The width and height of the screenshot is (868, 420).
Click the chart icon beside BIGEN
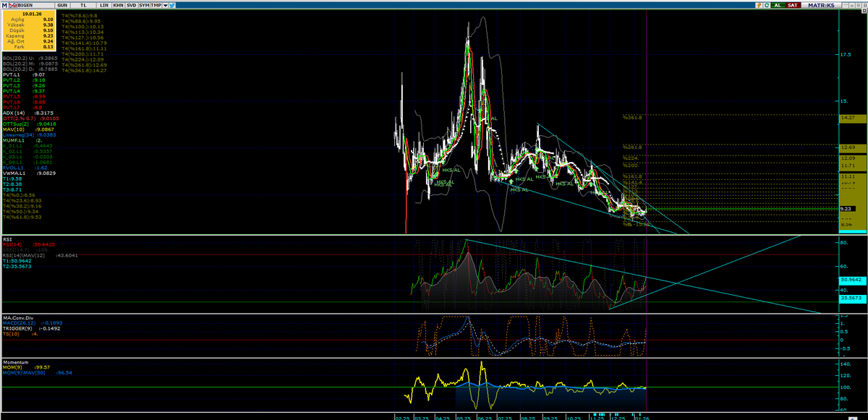[12, 4]
